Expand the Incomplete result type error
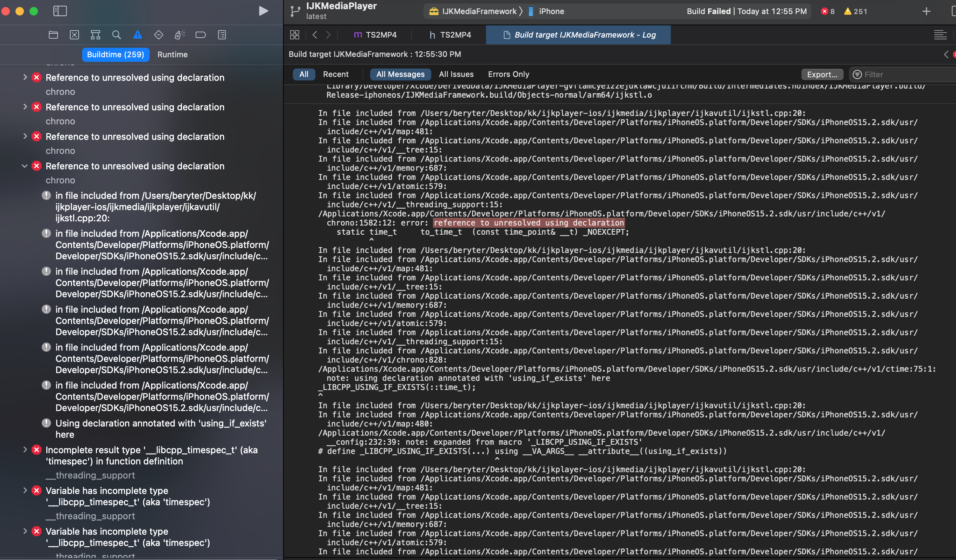956x560 pixels. pyautogui.click(x=25, y=450)
